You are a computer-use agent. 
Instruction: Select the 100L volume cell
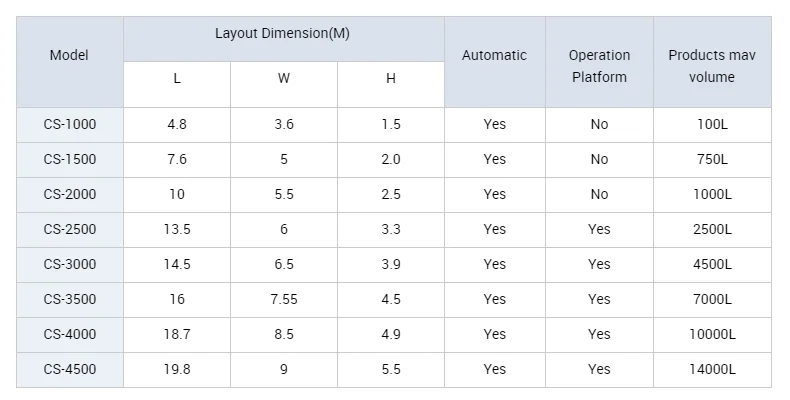coord(713,124)
